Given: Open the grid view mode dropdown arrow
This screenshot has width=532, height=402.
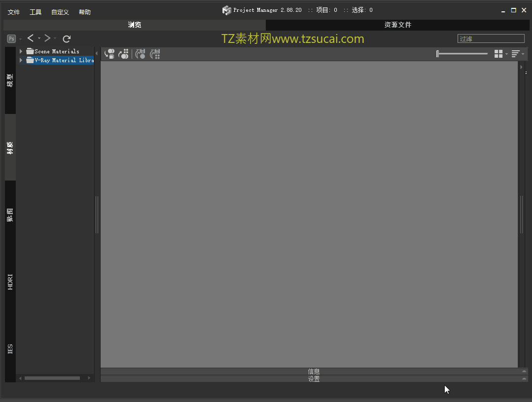Looking at the screenshot, I should tap(506, 54).
